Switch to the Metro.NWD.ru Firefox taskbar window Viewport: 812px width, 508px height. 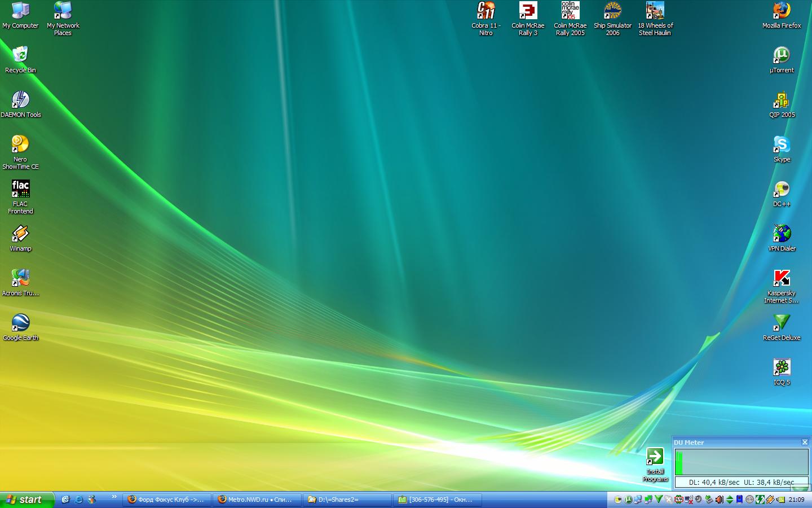point(257,500)
